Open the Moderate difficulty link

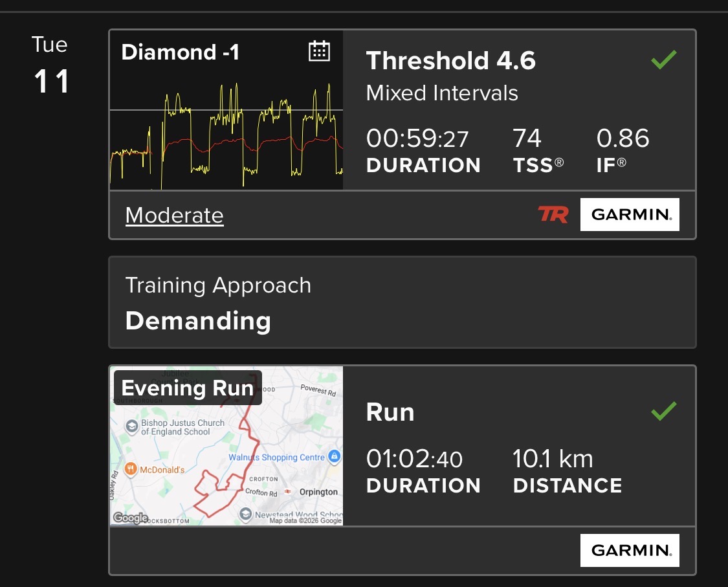tap(175, 216)
